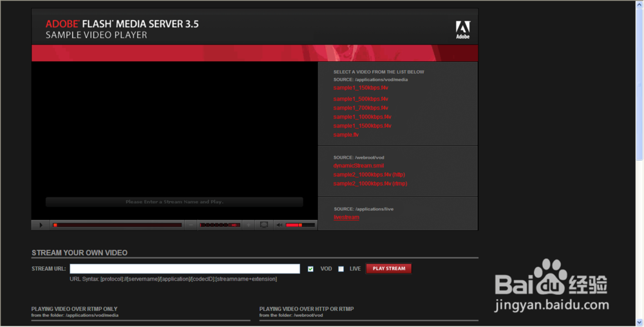Click 'PLAYING VIDEO OVER RTMP ONLY' heading
The width and height of the screenshot is (644, 327).
(x=74, y=309)
